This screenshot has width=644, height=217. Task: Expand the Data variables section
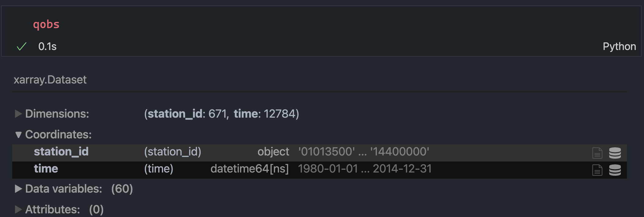[19, 189]
